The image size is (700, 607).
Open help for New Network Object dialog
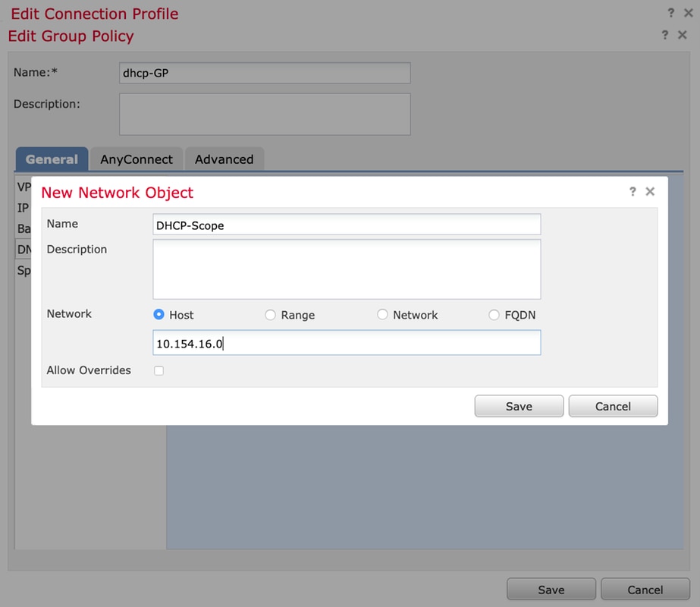633,192
